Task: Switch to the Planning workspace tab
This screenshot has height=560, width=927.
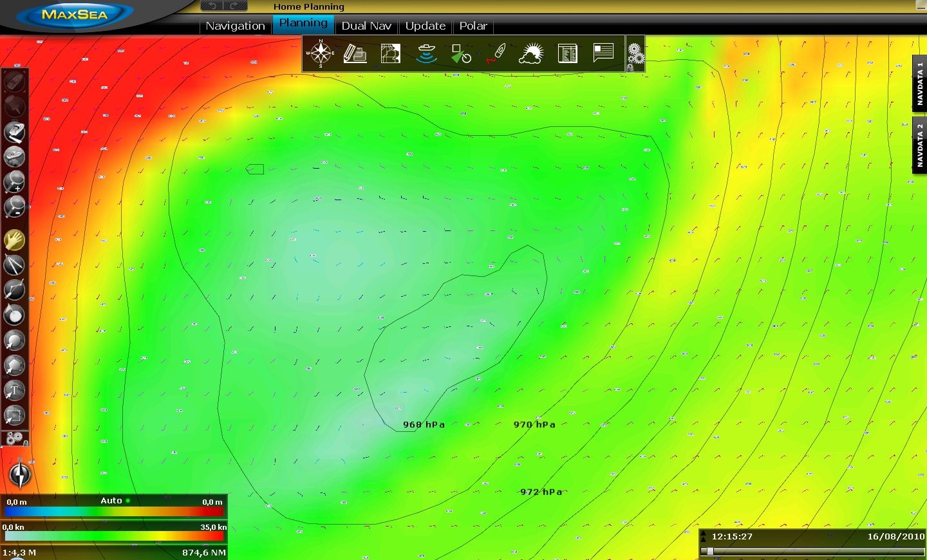Action: [303, 24]
